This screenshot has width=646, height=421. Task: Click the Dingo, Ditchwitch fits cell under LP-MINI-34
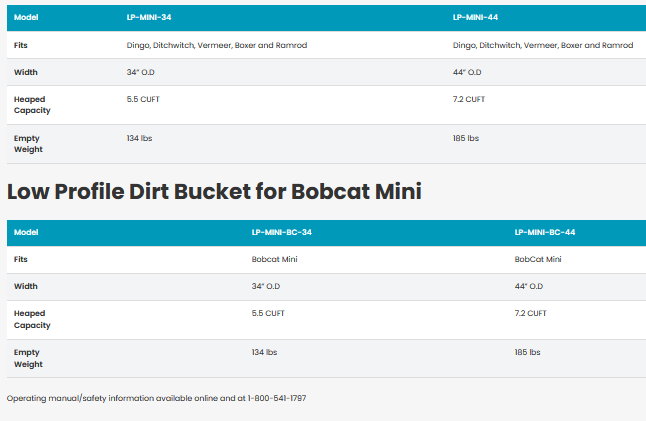click(x=216, y=45)
